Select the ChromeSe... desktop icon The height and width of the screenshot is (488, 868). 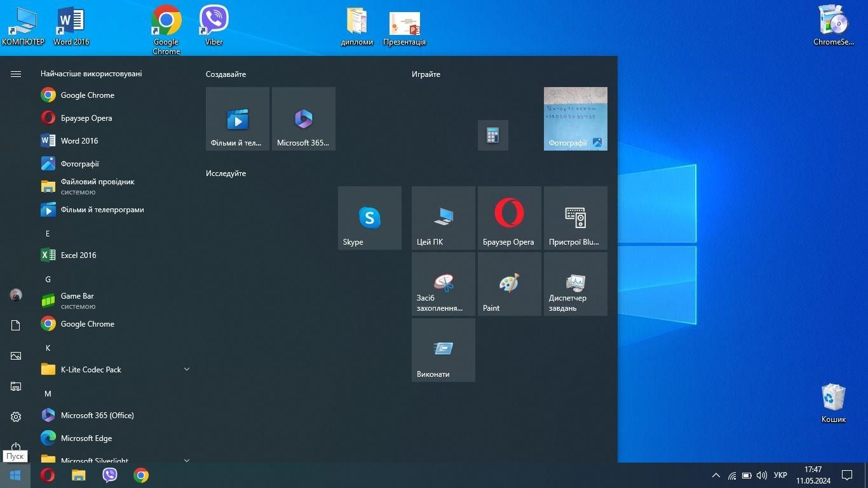[834, 27]
